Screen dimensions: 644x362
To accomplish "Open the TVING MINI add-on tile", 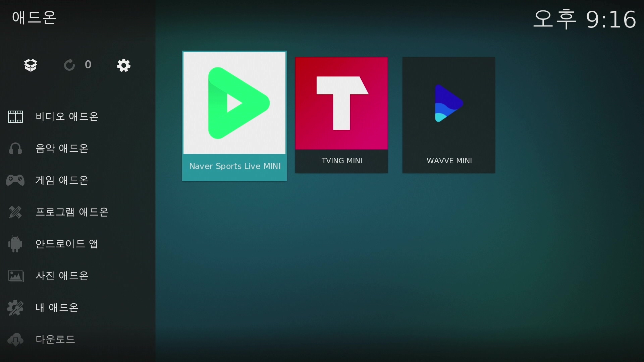I will (x=341, y=115).
